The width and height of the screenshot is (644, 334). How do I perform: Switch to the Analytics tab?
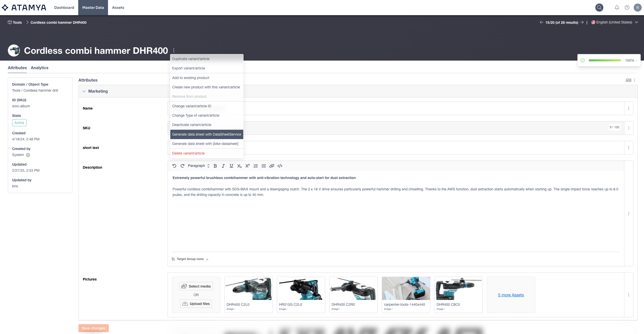pyautogui.click(x=39, y=68)
